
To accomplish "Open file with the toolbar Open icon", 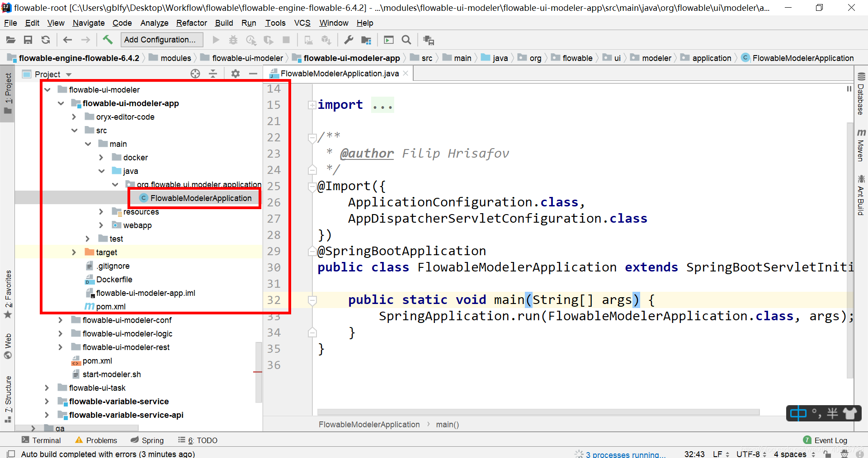I will [x=11, y=40].
